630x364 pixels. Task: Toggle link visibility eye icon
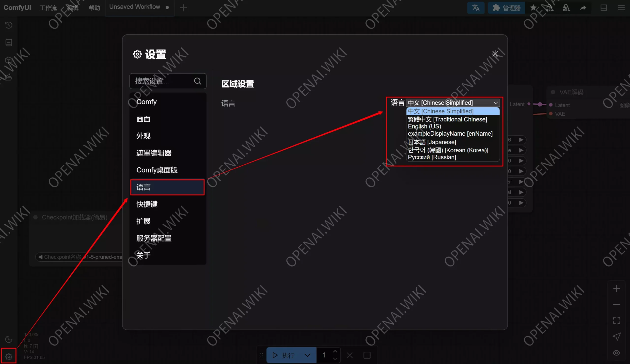coord(616,353)
